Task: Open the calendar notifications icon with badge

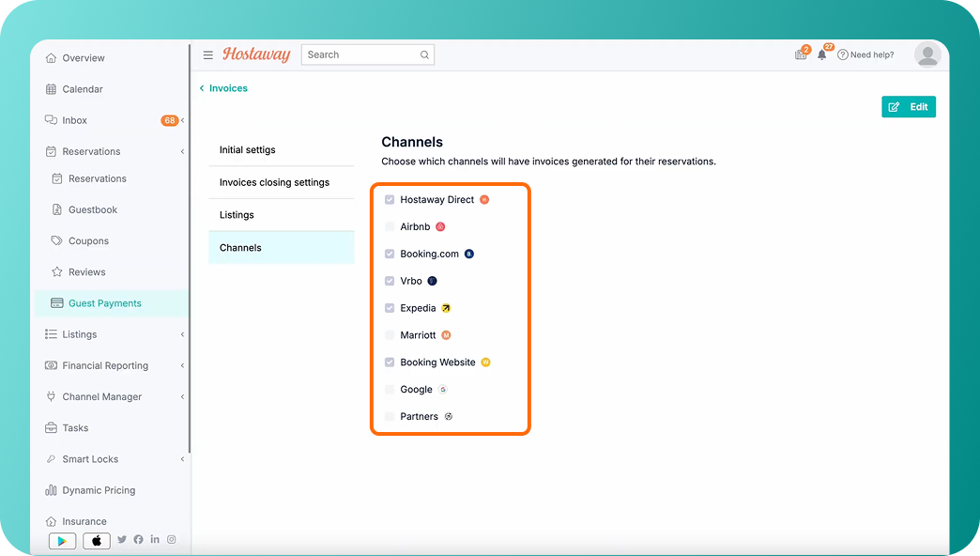Action: coord(801,54)
